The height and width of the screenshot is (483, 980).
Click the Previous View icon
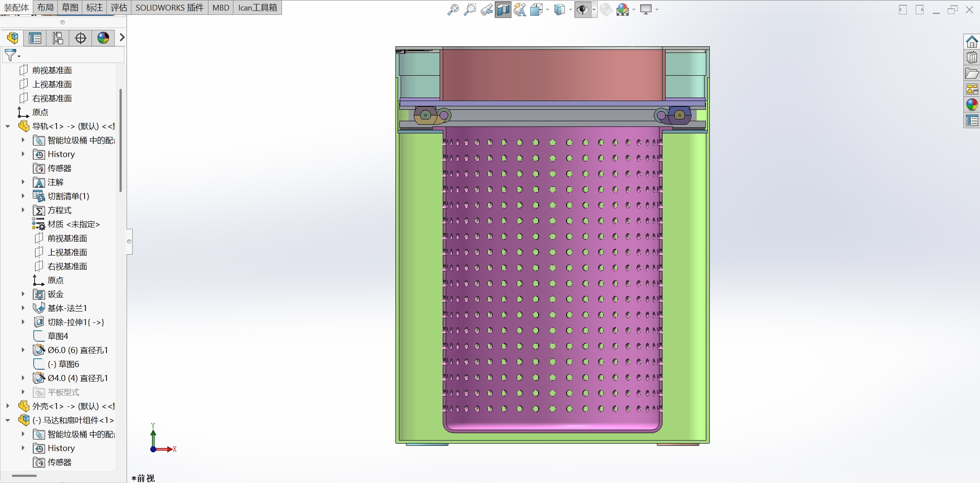[x=486, y=10]
